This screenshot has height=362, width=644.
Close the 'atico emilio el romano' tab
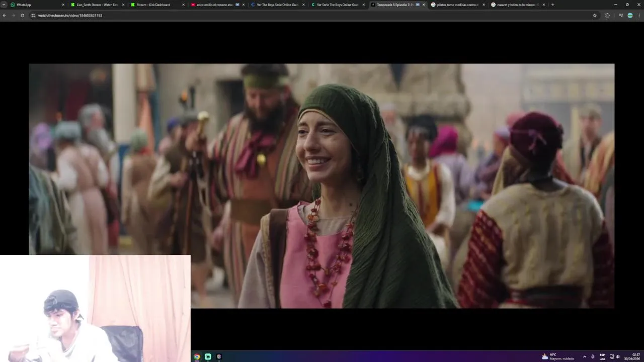point(244,5)
